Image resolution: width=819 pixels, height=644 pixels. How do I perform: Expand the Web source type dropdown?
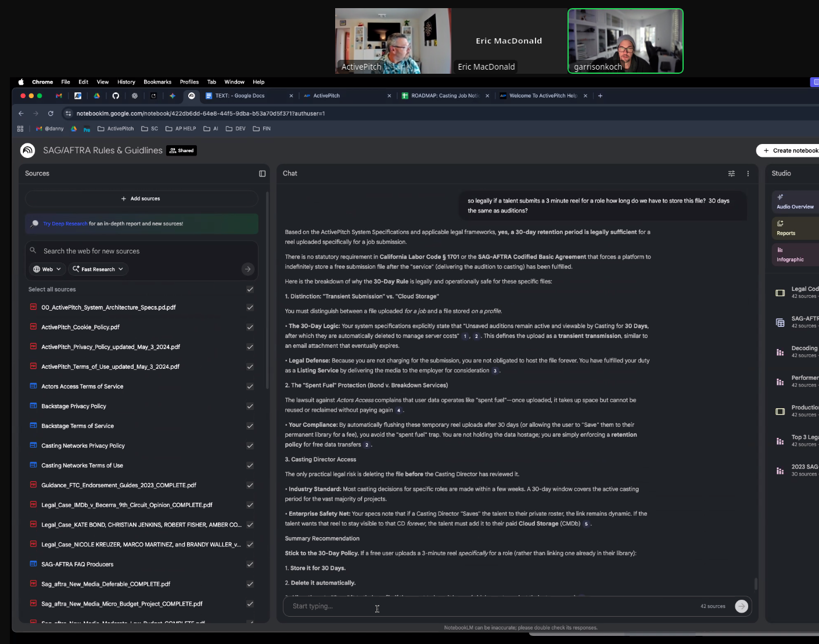click(x=47, y=269)
